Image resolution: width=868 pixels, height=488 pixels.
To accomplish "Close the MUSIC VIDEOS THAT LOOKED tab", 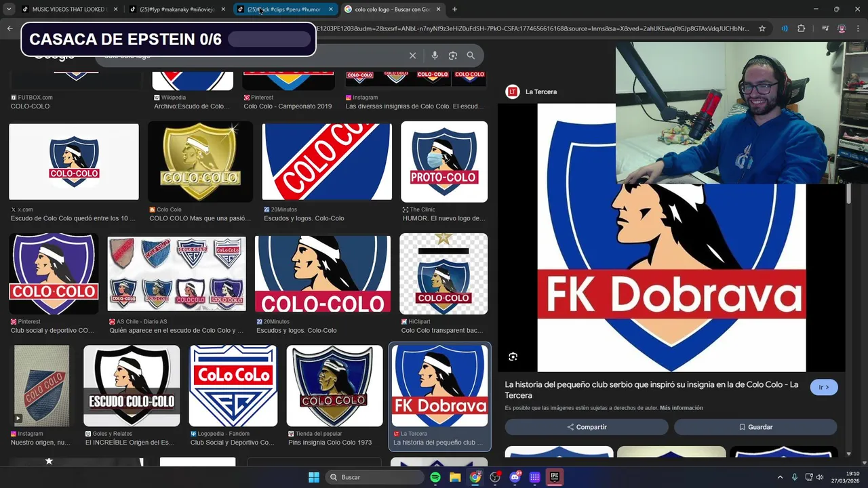I will coord(115,9).
